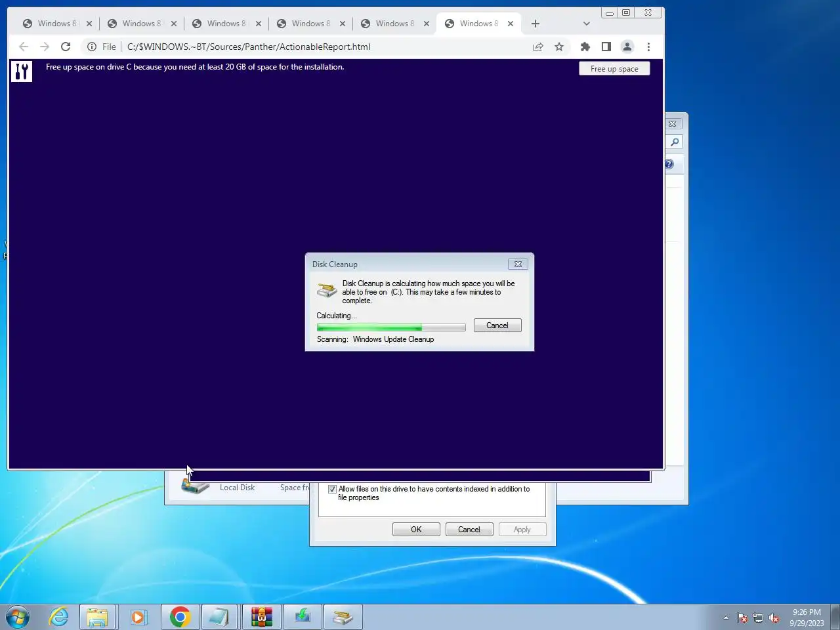Open the help icon in the background window
Screen dimensions: 840x630
(669, 165)
